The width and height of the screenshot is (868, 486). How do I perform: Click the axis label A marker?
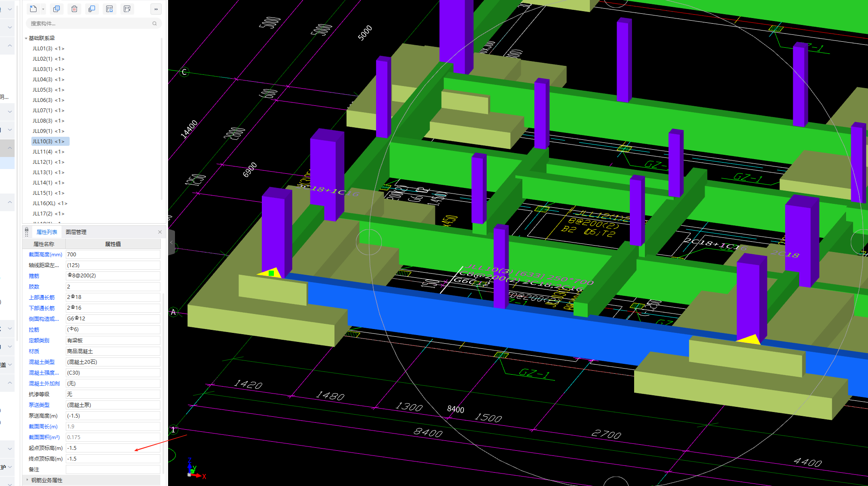[174, 312]
